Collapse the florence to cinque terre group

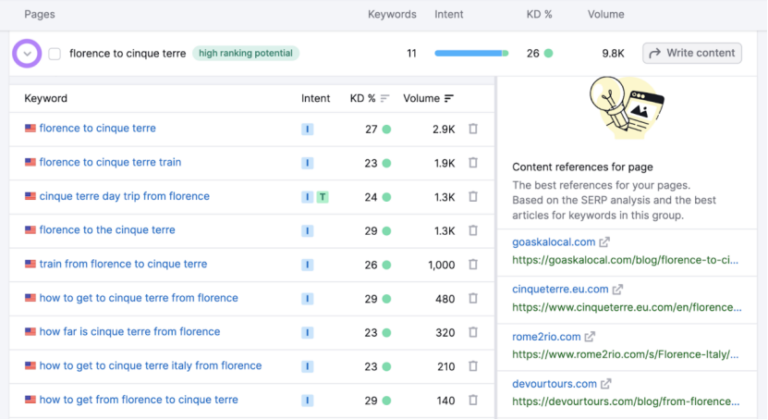(x=28, y=53)
